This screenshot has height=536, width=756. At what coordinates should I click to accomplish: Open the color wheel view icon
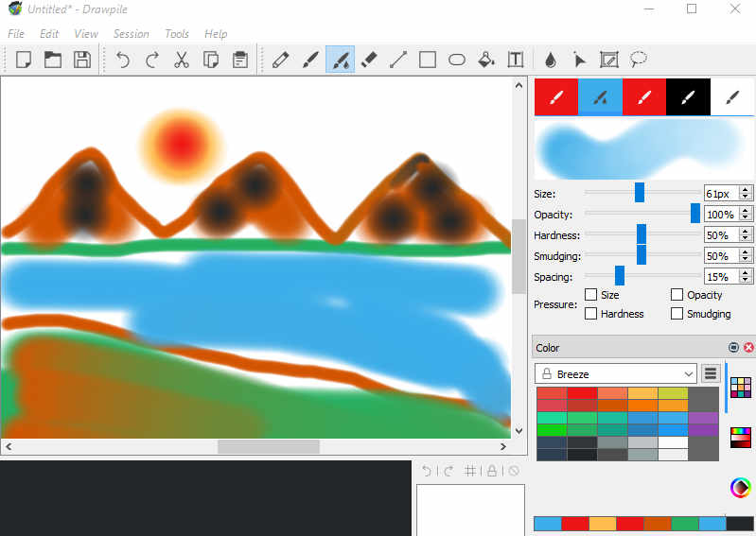pyautogui.click(x=741, y=488)
